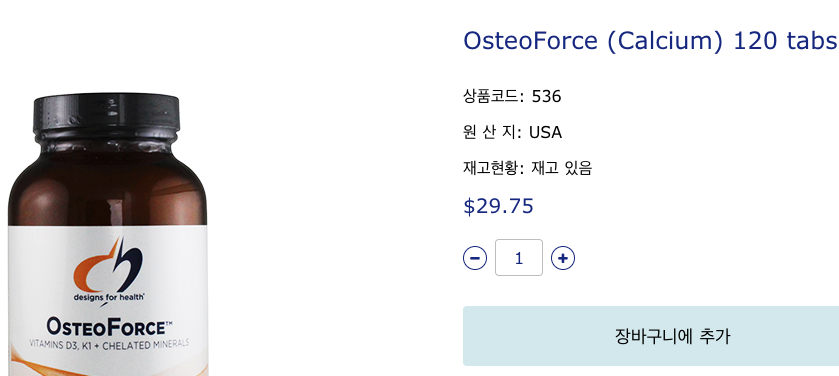Decrease quantity with the minus icon

click(475, 258)
